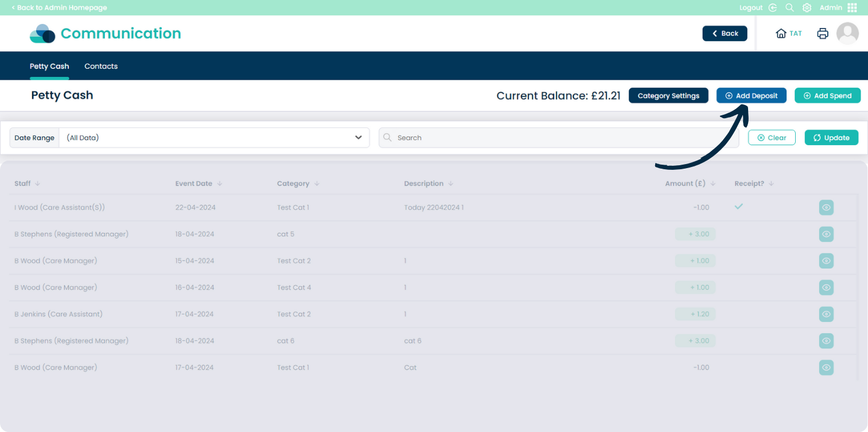
Task: Click the printer icon
Action: point(823,33)
